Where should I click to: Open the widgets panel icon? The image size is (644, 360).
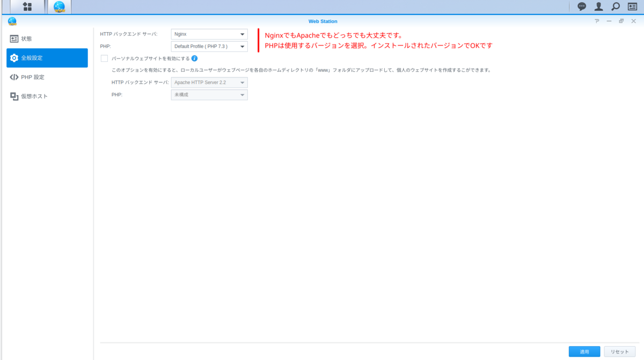(633, 6)
